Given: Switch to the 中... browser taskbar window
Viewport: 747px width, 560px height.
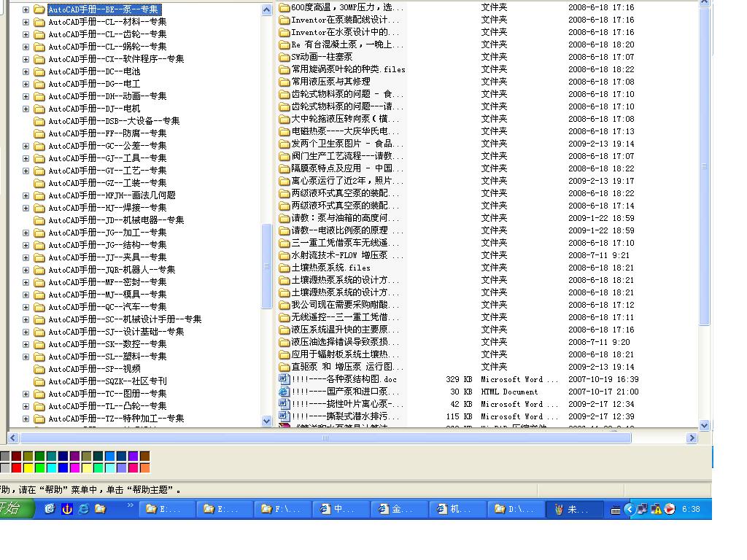Looking at the screenshot, I should [341, 509].
